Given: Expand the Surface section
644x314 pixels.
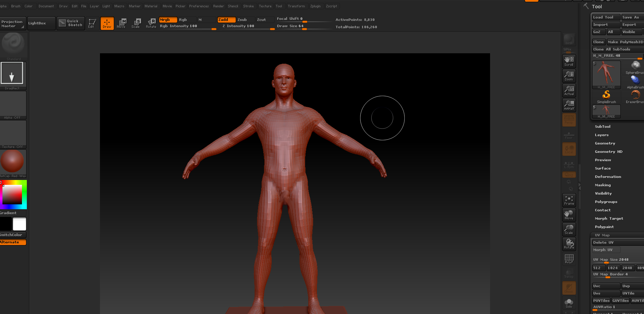Looking at the screenshot, I should [x=603, y=168].
